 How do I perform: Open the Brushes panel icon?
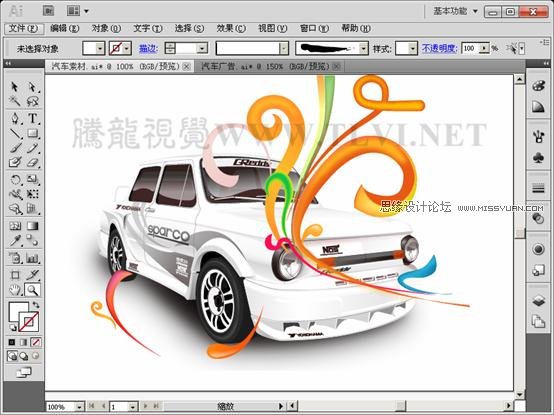pos(538,136)
